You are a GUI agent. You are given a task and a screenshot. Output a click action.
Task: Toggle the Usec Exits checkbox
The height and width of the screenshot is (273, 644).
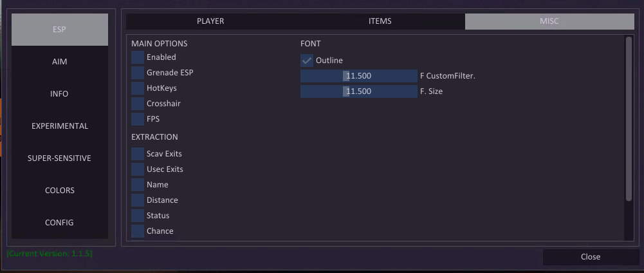pyautogui.click(x=138, y=169)
